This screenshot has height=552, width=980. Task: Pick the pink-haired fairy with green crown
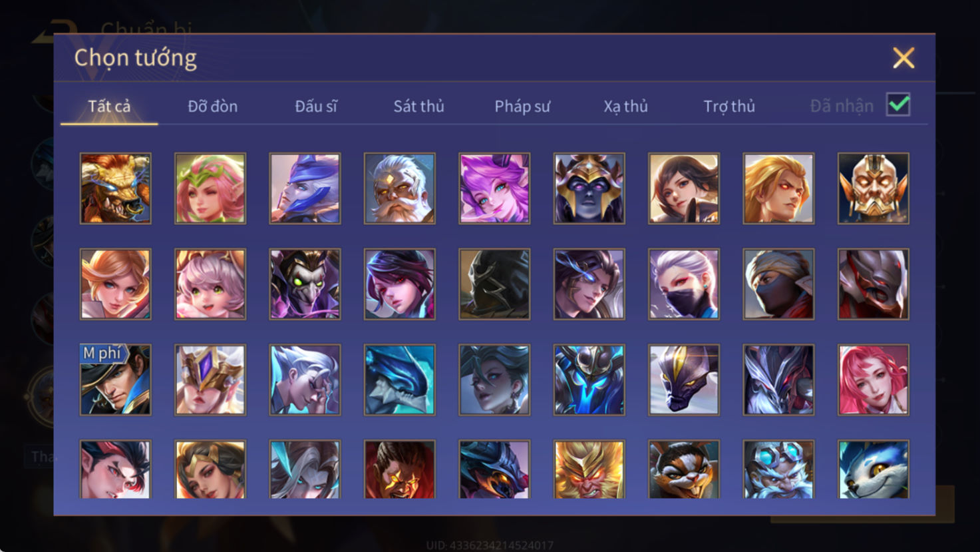coord(210,188)
